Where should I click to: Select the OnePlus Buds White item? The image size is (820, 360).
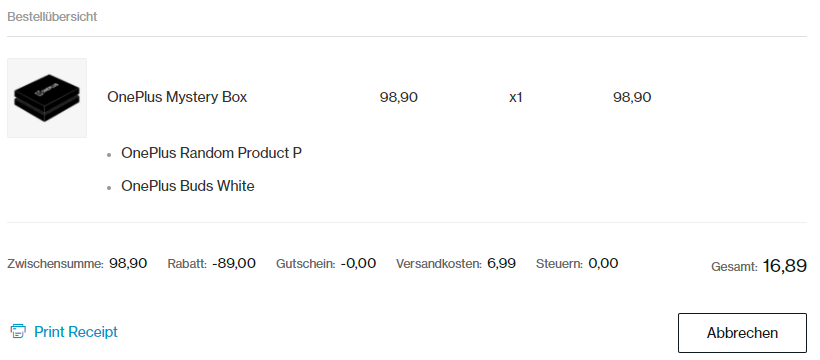188,186
